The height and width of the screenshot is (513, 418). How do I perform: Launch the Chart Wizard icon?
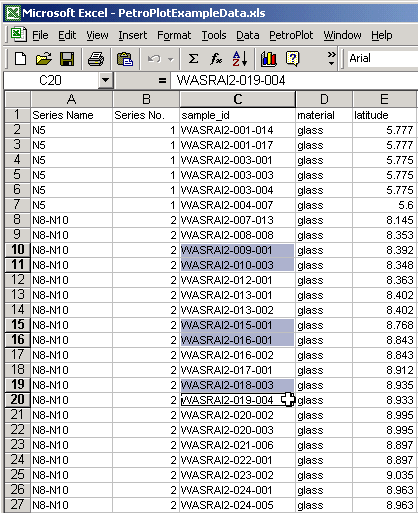coord(269,59)
